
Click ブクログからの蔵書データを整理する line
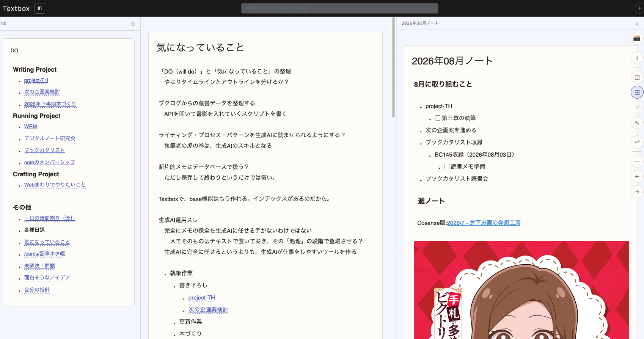[207, 103]
